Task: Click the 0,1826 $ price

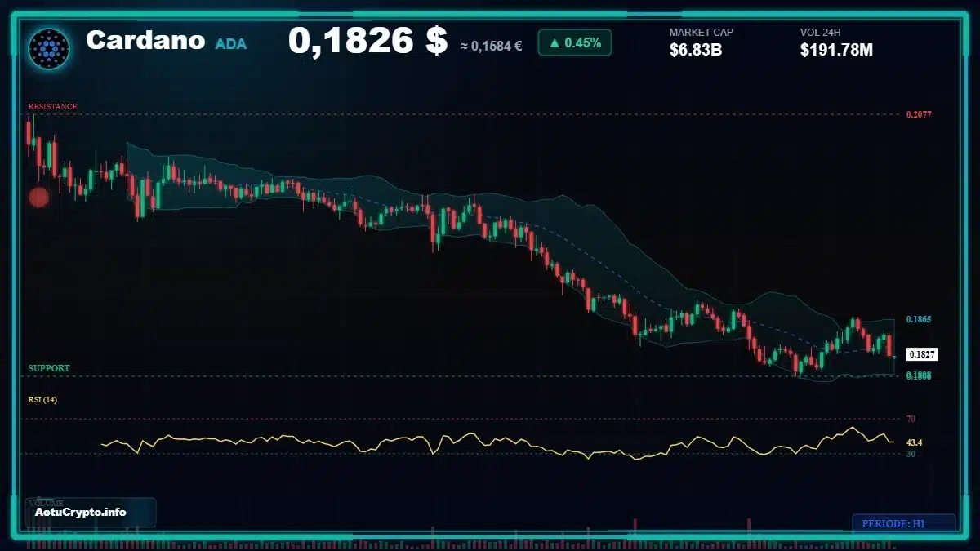Action: (x=367, y=41)
